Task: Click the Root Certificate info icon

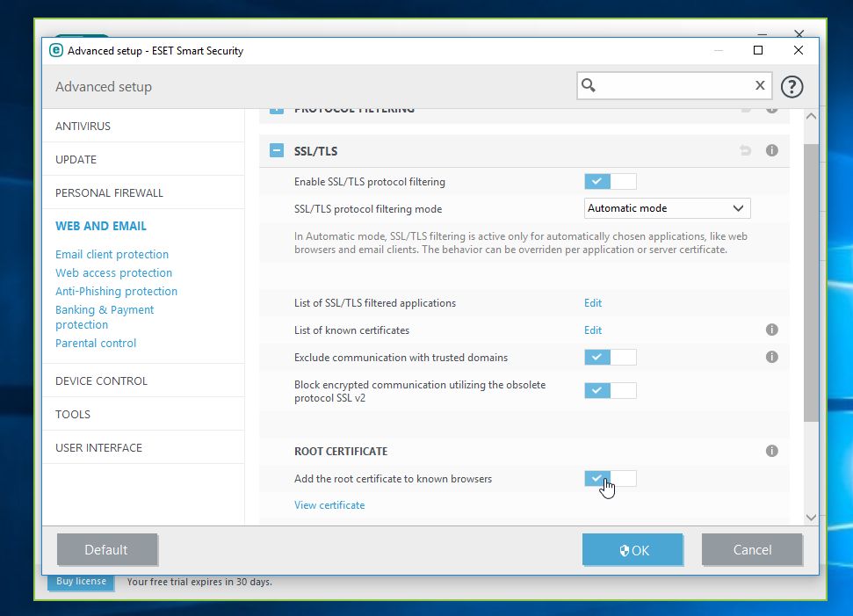Action: 772,451
